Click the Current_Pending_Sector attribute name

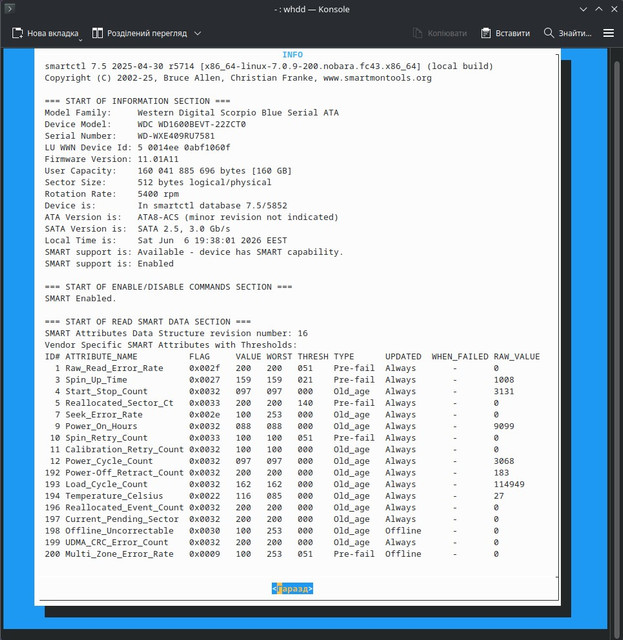point(122,519)
